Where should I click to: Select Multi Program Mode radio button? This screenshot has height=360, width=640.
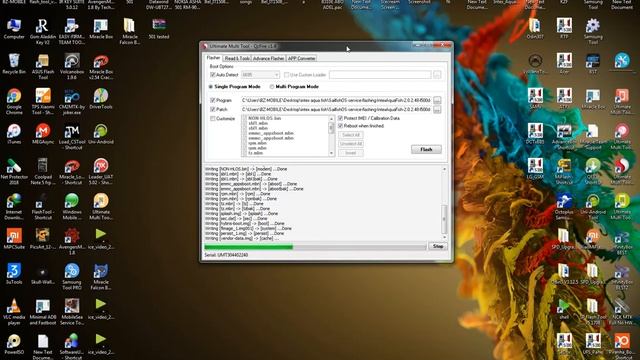coord(272,87)
